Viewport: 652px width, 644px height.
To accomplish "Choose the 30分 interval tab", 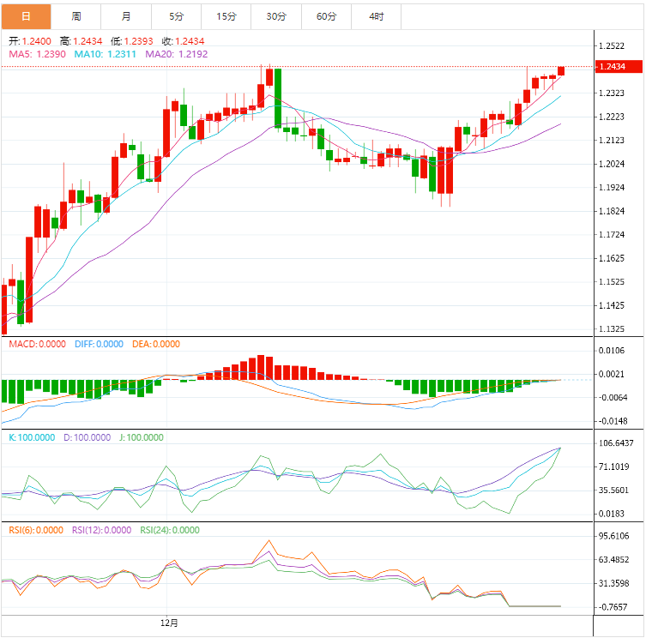I will click(x=276, y=16).
